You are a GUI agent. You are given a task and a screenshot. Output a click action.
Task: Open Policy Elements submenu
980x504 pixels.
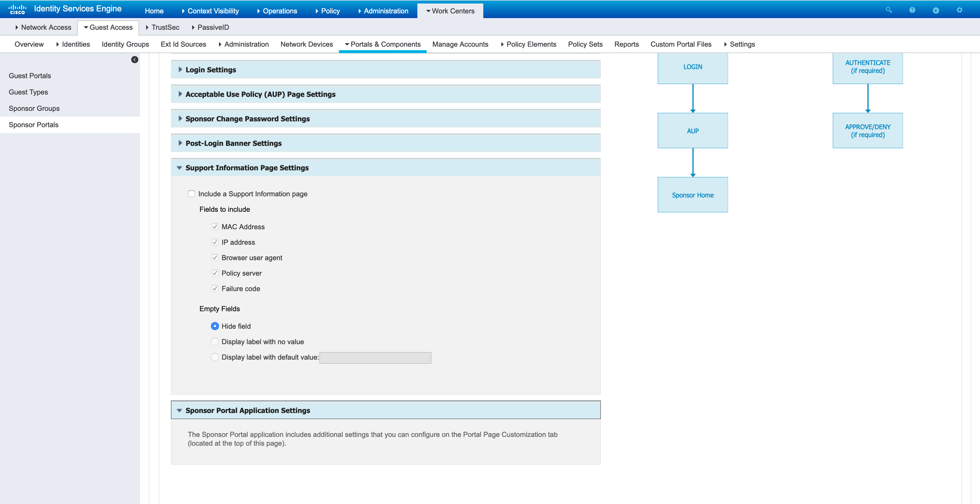point(528,45)
